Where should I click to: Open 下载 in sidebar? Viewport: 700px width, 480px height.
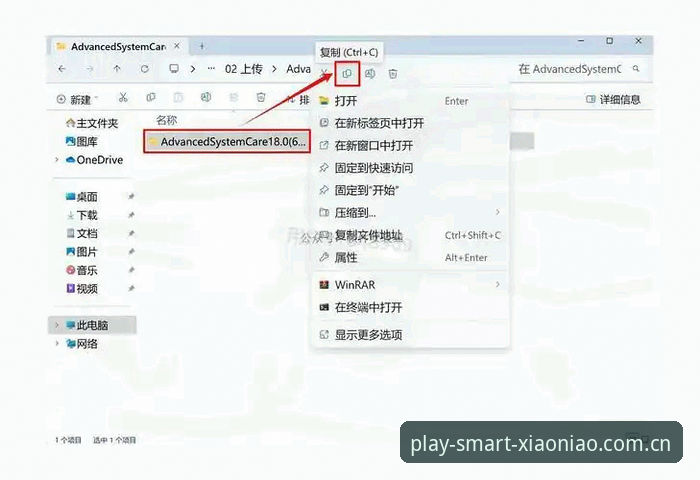(82, 215)
